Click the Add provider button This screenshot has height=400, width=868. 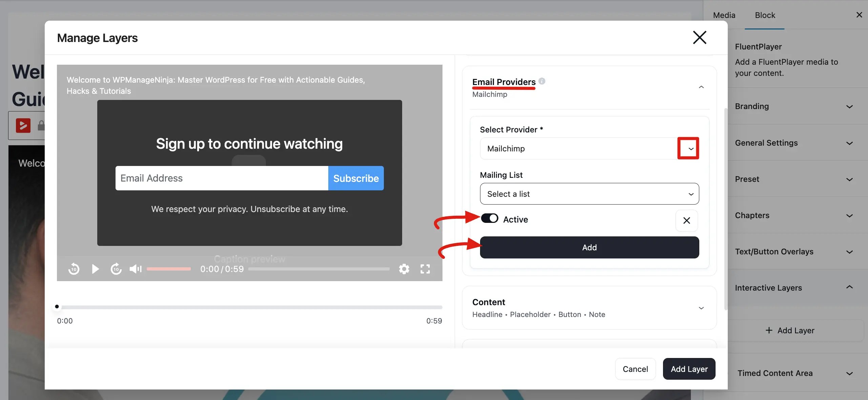pyautogui.click(x=589, y=247)
